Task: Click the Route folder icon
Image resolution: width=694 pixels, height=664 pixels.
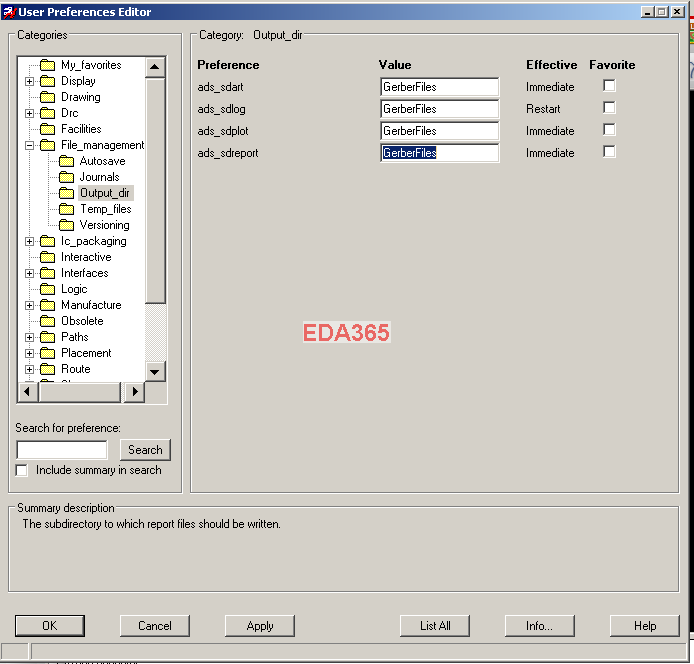Action: (x=47, y=369)
